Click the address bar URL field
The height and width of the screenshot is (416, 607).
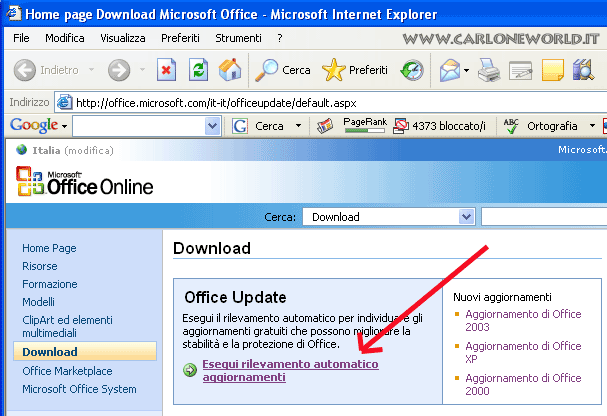click(333, 103)
